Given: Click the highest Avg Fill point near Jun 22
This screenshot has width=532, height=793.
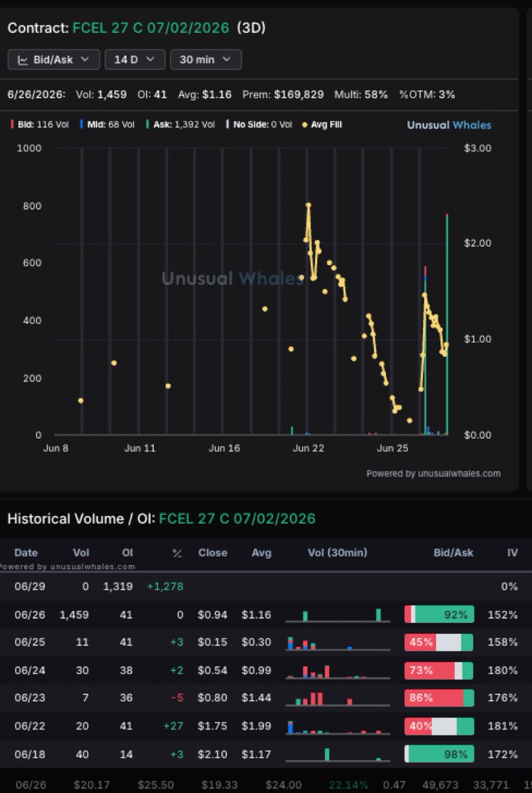Looking at the screenshot, I should coord(308,205).
